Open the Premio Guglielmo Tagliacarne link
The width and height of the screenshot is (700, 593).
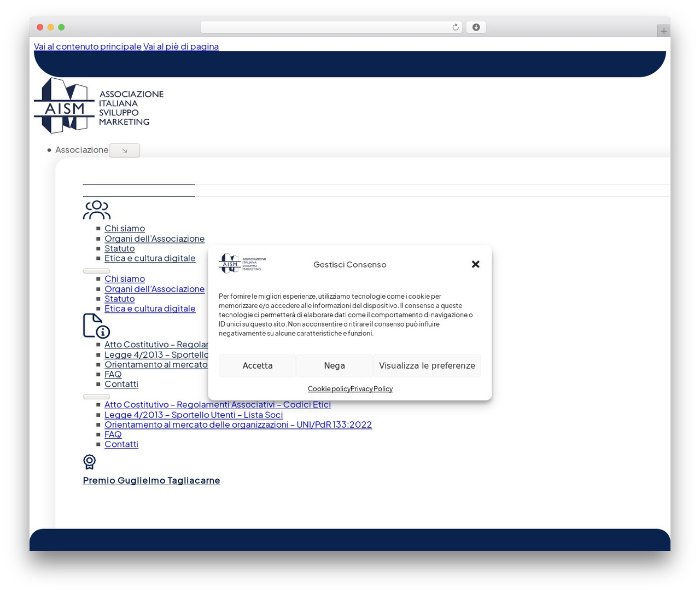(x=151, y=480)
